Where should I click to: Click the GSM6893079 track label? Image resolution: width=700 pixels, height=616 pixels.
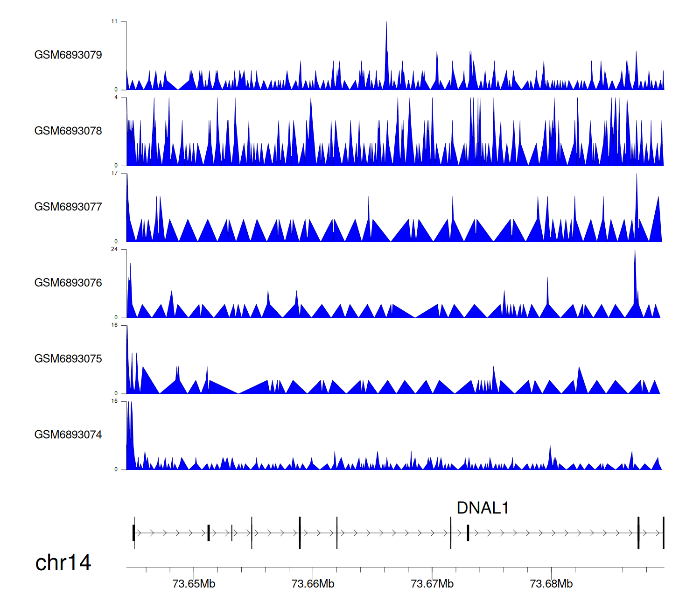point(68,55)
